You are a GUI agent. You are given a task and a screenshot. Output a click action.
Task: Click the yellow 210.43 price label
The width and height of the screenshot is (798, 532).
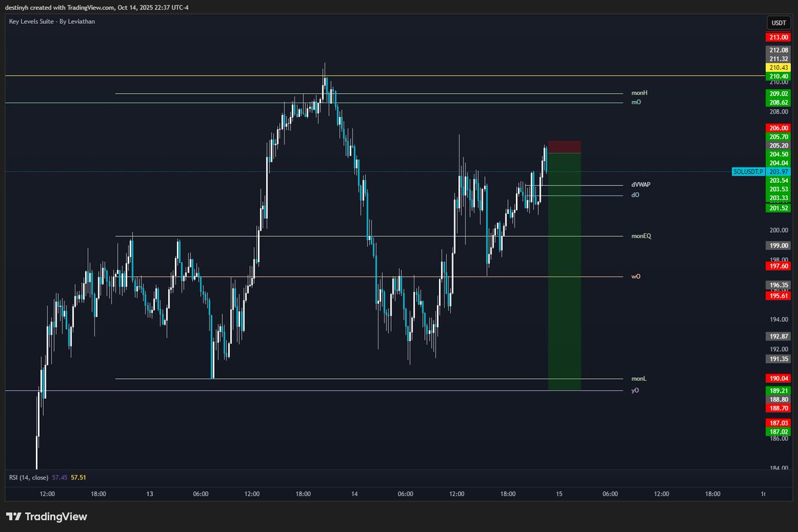tap(777, 68)
